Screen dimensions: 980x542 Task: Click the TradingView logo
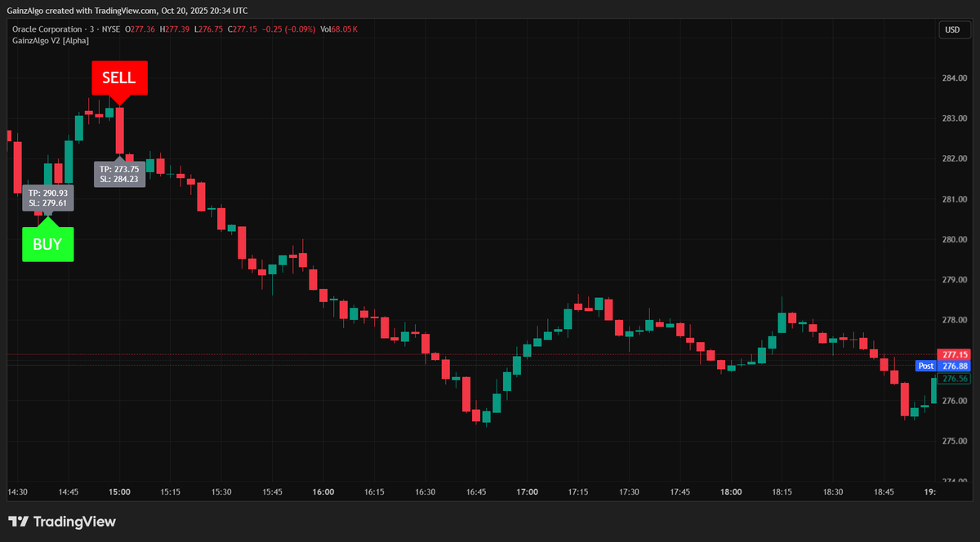tap(62, 522)
